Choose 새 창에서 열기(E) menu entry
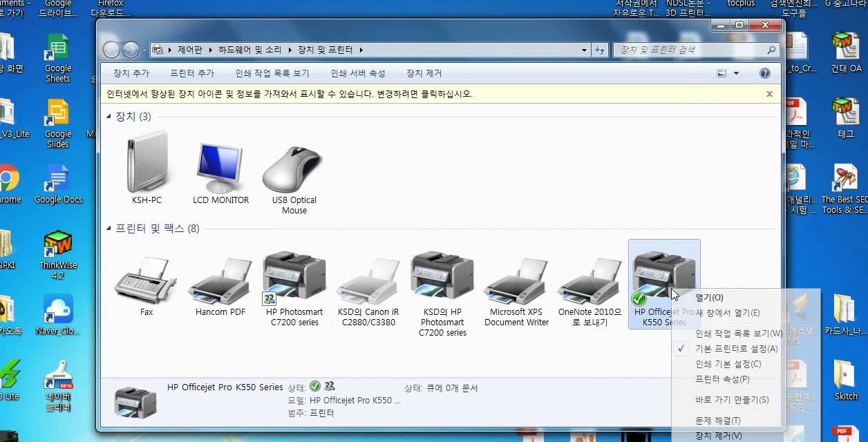The image size is (868, 442). coord(727,313)
